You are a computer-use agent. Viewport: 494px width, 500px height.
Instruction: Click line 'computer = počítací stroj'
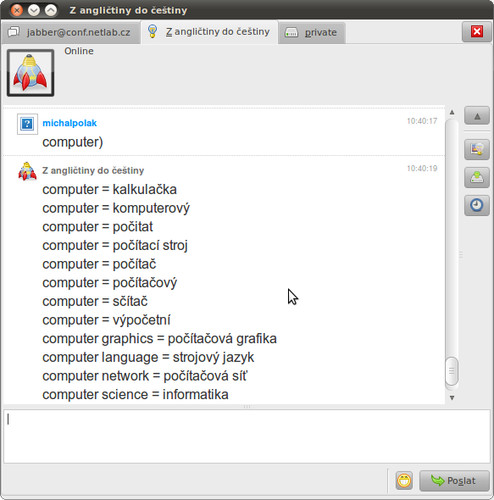click(115, 246)
